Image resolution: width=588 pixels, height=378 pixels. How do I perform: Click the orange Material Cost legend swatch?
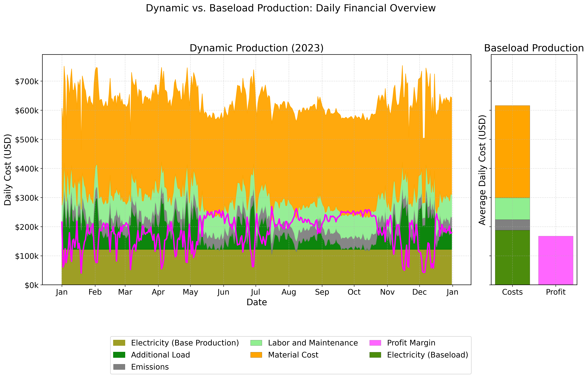256,355
